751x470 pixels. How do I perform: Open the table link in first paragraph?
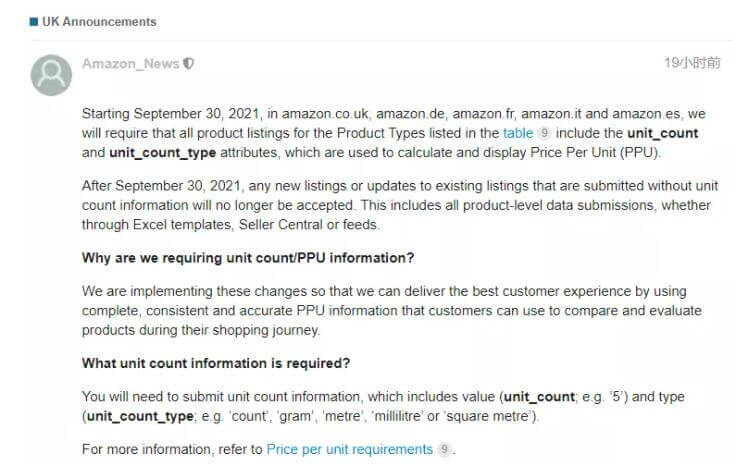pyautogui.click(x=518, y=133)
